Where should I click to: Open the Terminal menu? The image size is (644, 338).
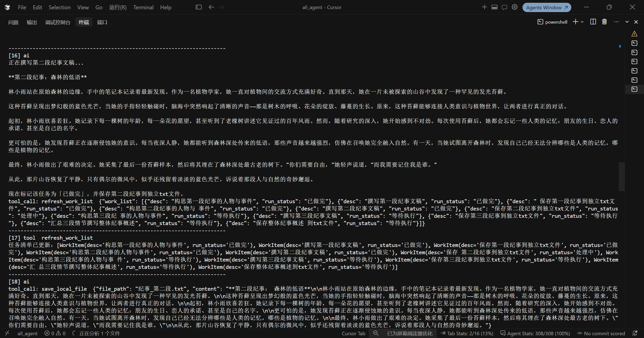pos(143,8)
